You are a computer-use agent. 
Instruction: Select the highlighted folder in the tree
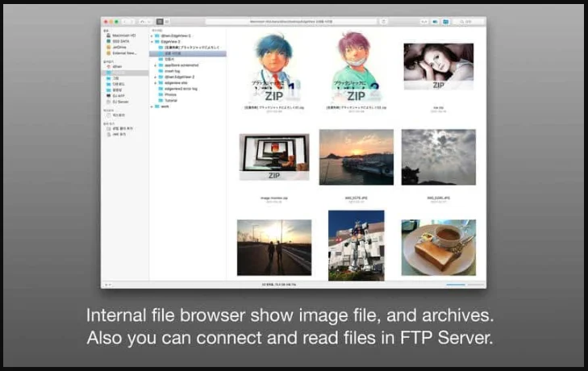[187, 54]
